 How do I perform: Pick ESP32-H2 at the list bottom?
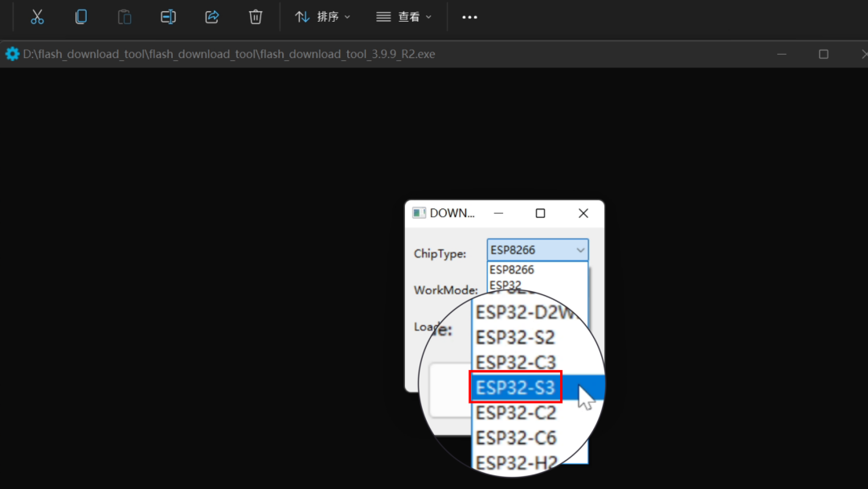pyautogui.click(x=515, y=462)
